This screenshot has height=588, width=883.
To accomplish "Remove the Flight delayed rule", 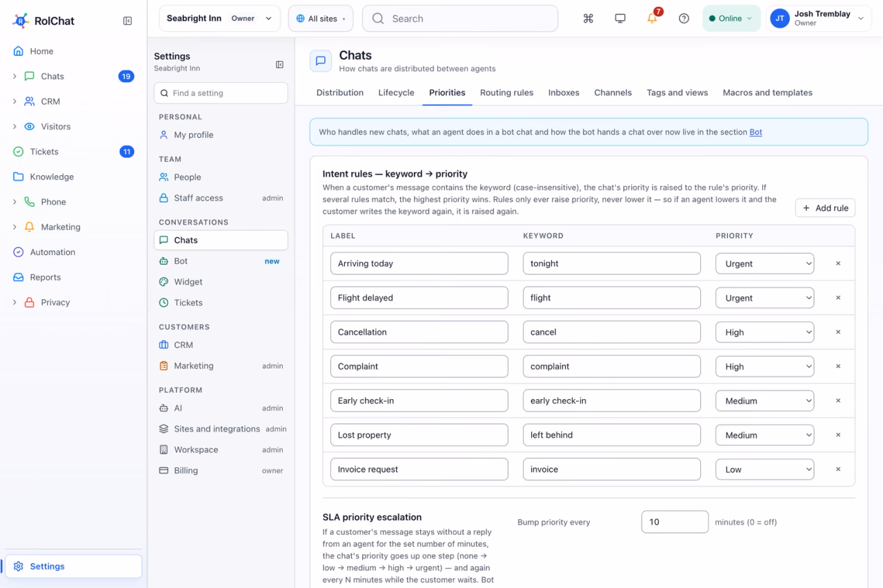I will [838, 298].
